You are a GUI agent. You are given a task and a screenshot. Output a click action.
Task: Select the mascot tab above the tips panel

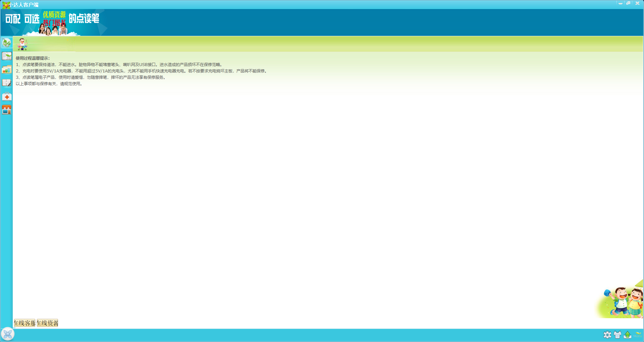pyautogui.click(x=23, y=44)
